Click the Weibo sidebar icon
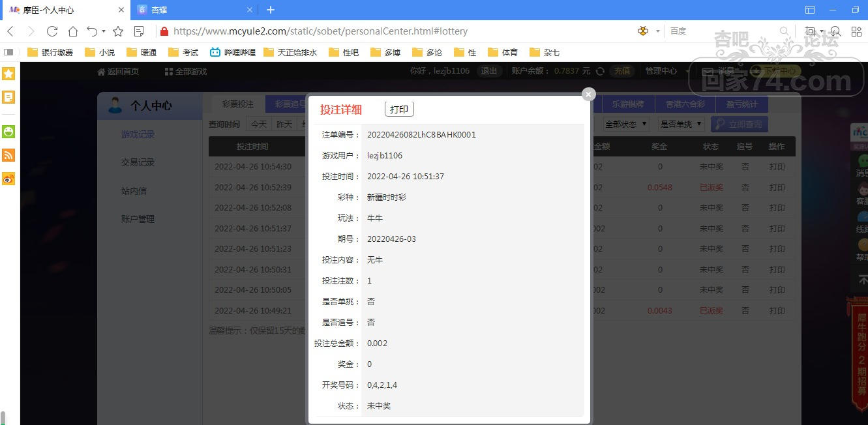The height and width of the screenshot is (425, 868). [8, 179]
